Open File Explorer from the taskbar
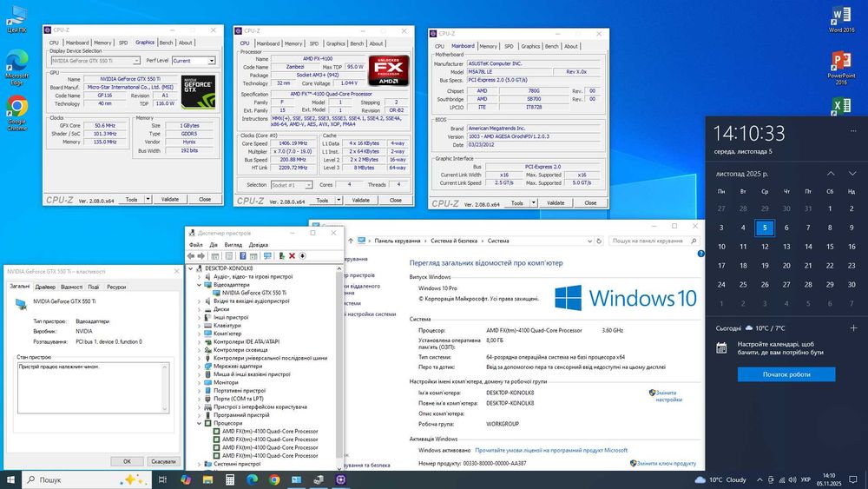The image size is (868, 489). pyautogui.click(x=207, y=479)
